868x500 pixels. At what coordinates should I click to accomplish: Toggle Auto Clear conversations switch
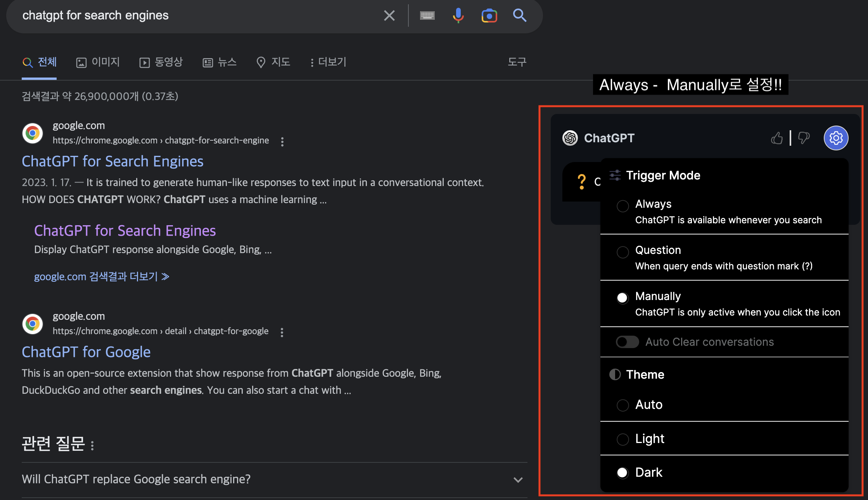(x=627, y=342)
